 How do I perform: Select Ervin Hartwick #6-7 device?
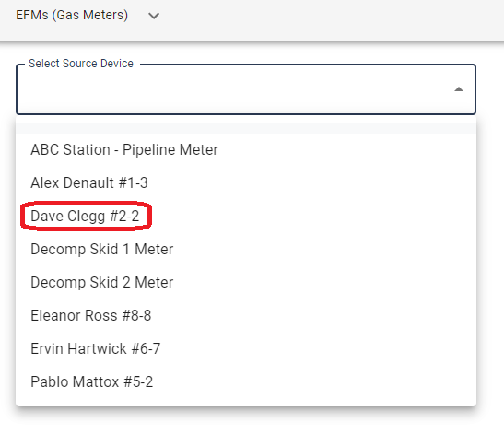[x=246, y=348]
